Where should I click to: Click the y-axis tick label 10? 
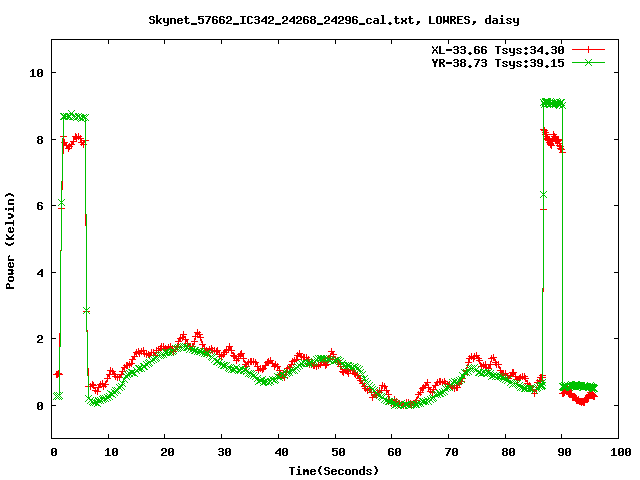tap(36, 73)
